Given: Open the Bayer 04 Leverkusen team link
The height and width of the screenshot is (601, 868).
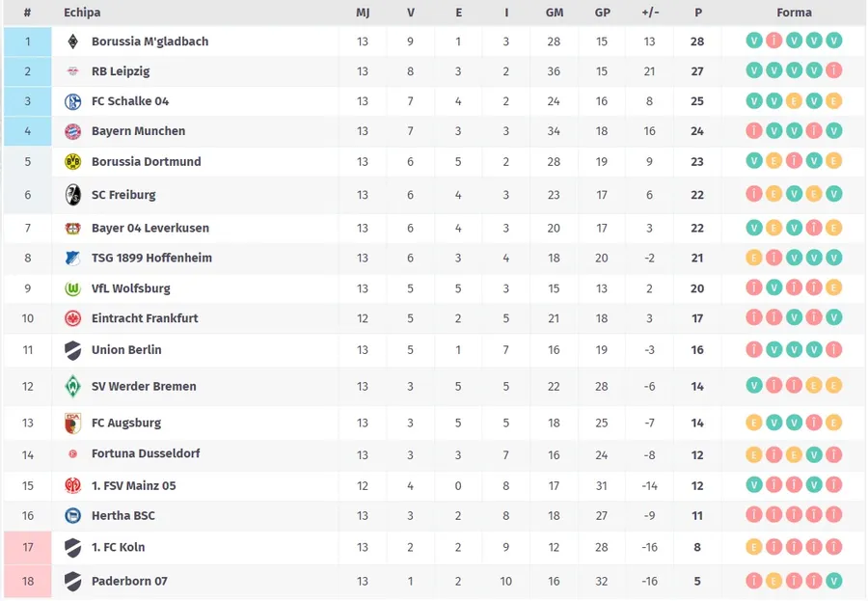Looking at the screenshot, I should (x=149, y=229).
